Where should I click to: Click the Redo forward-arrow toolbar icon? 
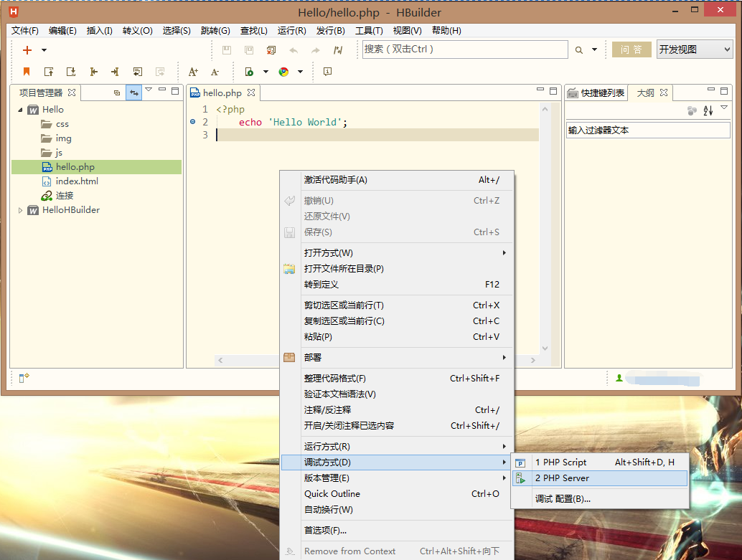(x=316, y=50)
